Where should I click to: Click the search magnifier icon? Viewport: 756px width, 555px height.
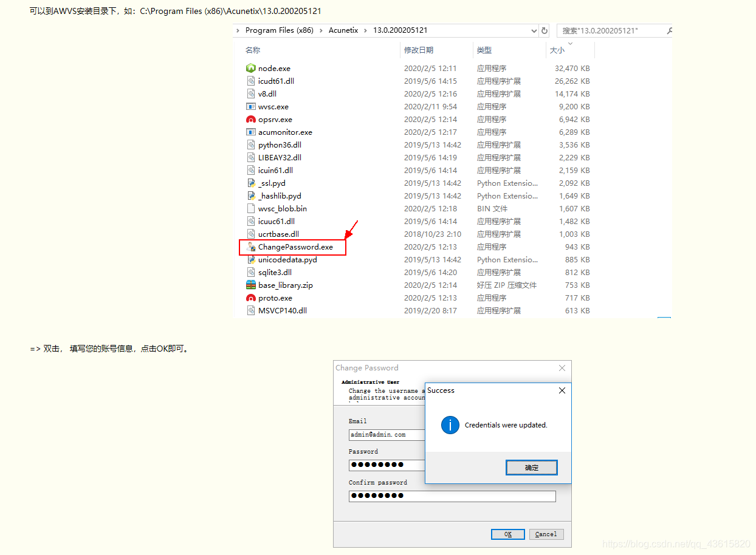tap(669, 30)
